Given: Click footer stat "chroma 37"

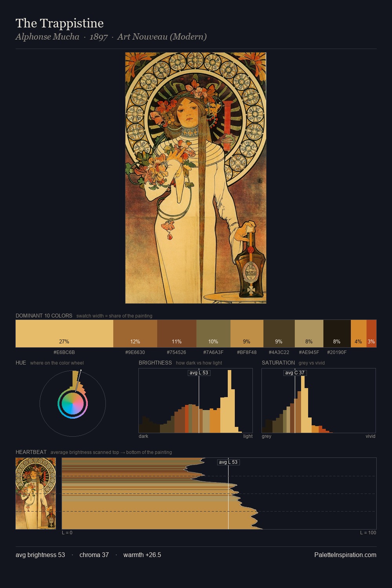Looking at the screenshot, I should pos(94,555).
